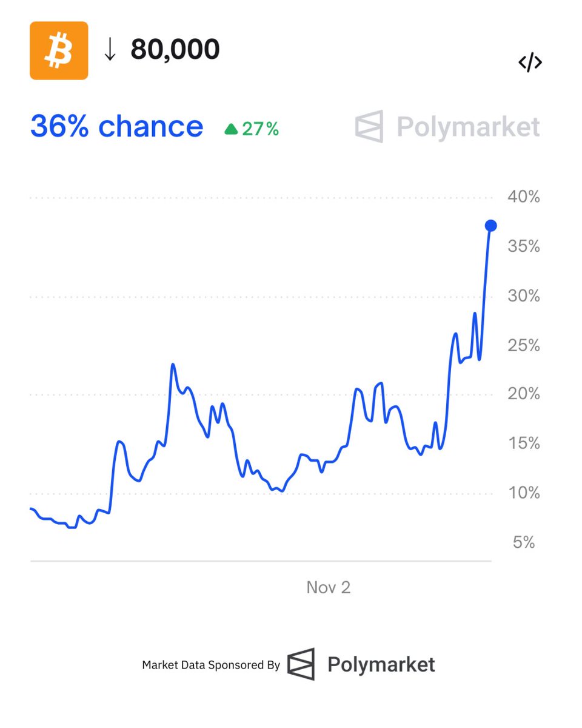The height and width of the screenshot is (728, 582).
Task: Open the Polymarket footer wordmark link
Action: (381, 664)
